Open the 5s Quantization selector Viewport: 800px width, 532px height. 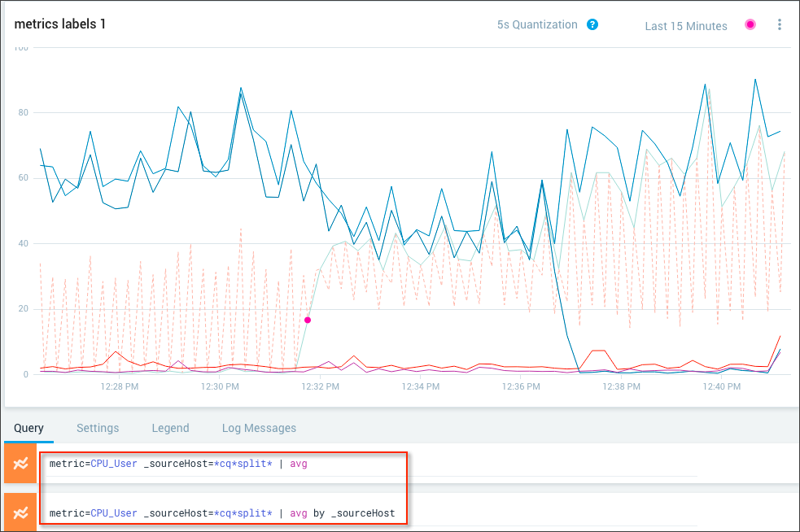click(537, 25)
